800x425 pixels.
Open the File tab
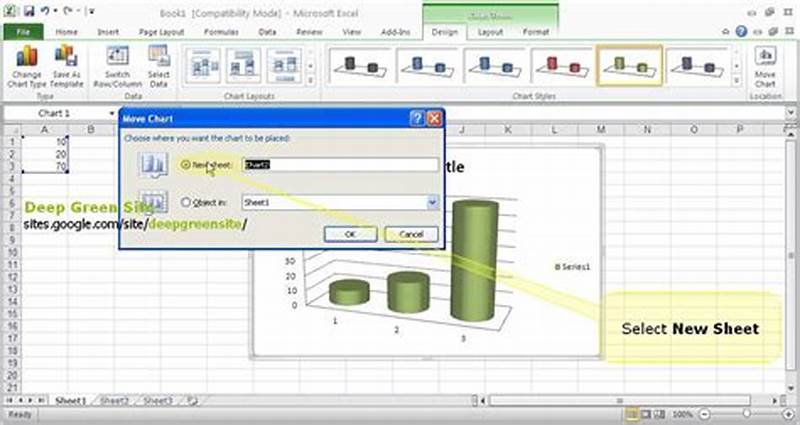pyautogui.click(x=23, y=32)
